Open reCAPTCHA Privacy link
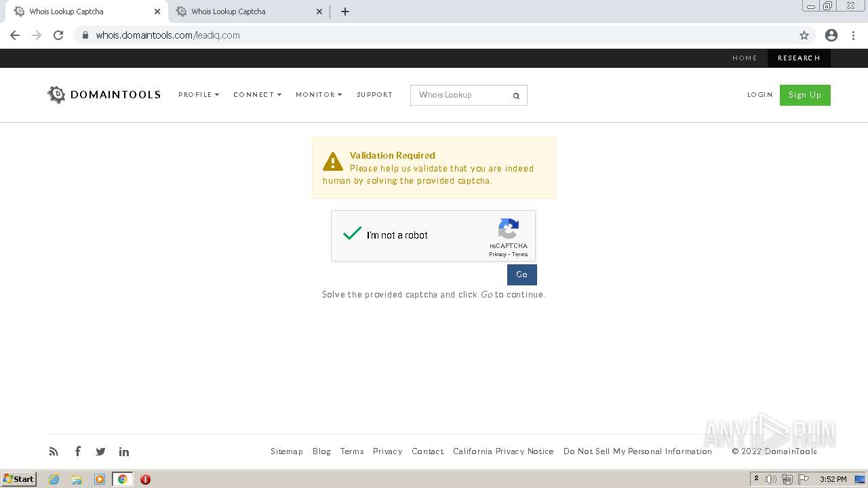The width and height of the screenshot is (868, 488). coord(498,255)
